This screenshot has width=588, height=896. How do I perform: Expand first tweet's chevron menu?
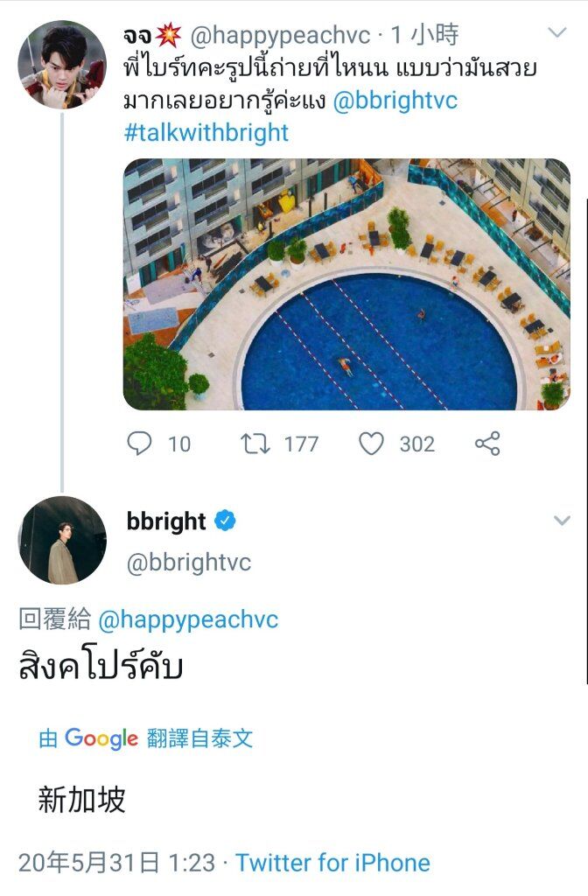(556, 32)
